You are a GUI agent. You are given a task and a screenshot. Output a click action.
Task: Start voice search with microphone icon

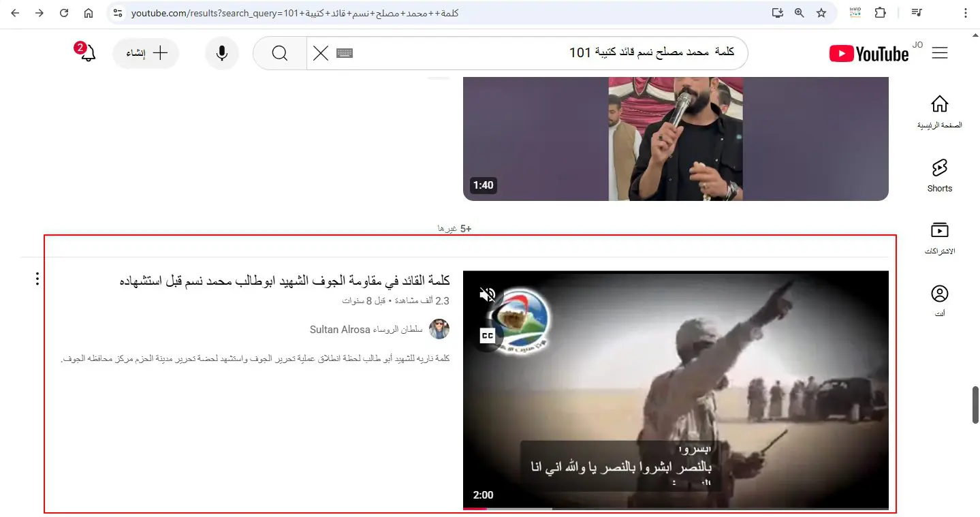click(222, 53)
